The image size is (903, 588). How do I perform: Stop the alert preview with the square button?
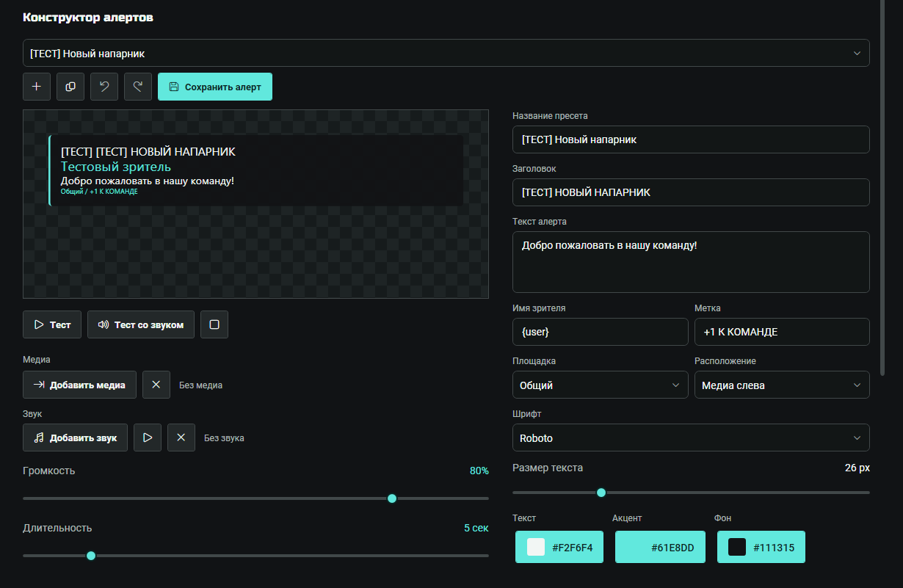pyautogui.click(x=214, y=324)
